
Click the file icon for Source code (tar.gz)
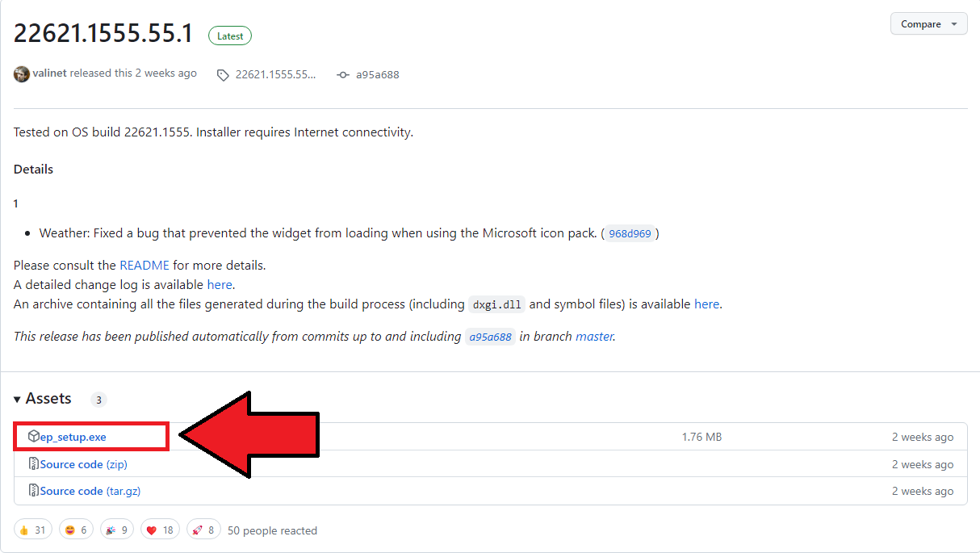tap(33, 491)
